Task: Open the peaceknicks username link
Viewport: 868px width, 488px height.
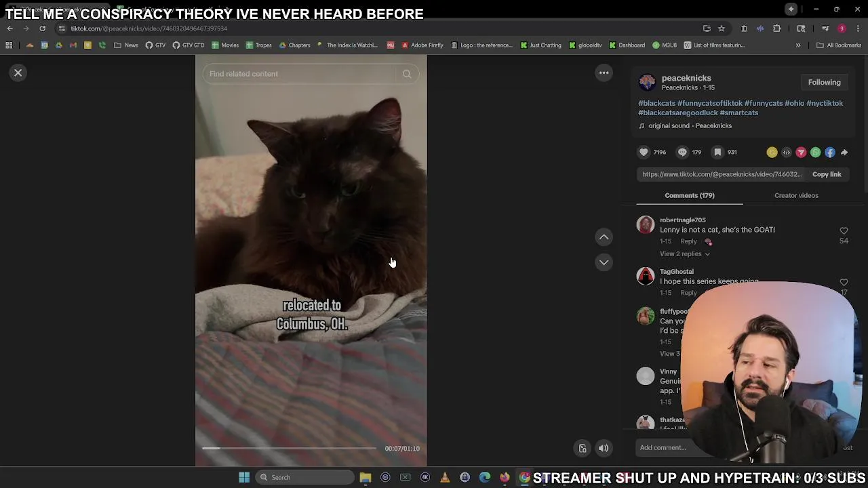Action: (686, 78)
